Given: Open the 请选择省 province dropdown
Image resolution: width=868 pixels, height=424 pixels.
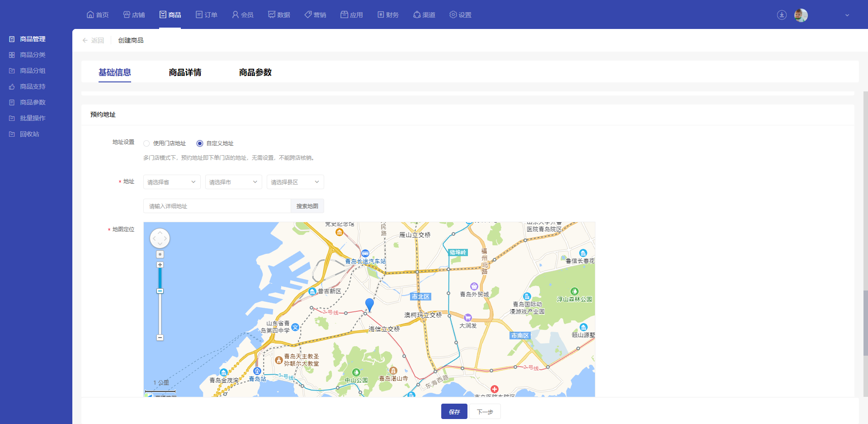Looking at the screenshot, I should tap(172, 182).
